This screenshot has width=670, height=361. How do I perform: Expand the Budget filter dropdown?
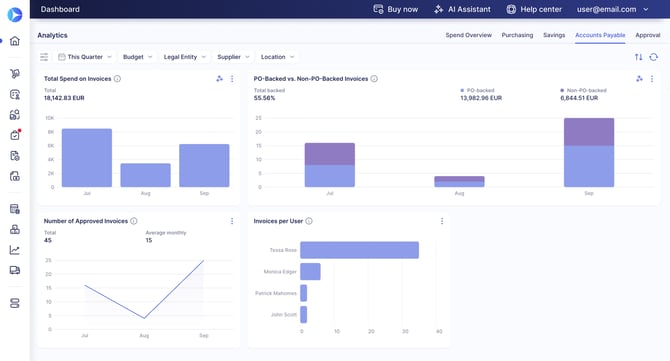point(137,57)
